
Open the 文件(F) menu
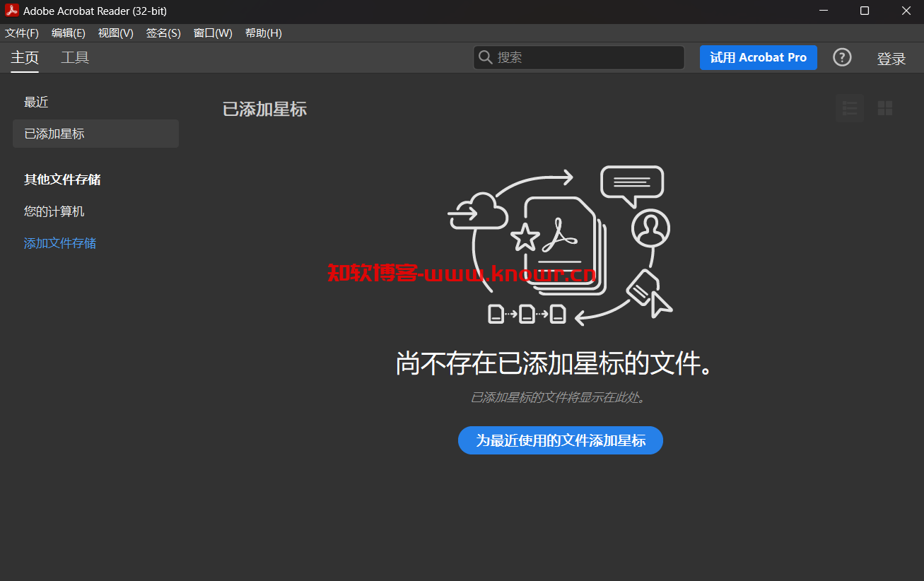[22, 33]
